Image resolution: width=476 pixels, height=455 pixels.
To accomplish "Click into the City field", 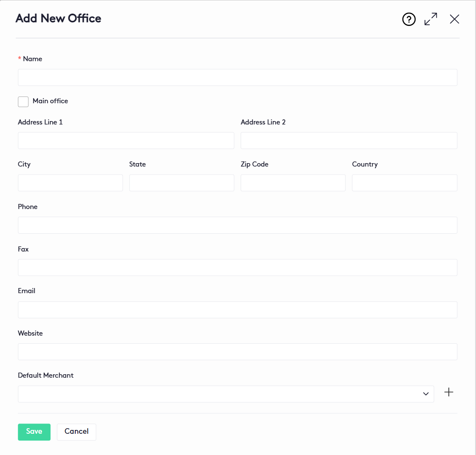I will pos(71,183).
